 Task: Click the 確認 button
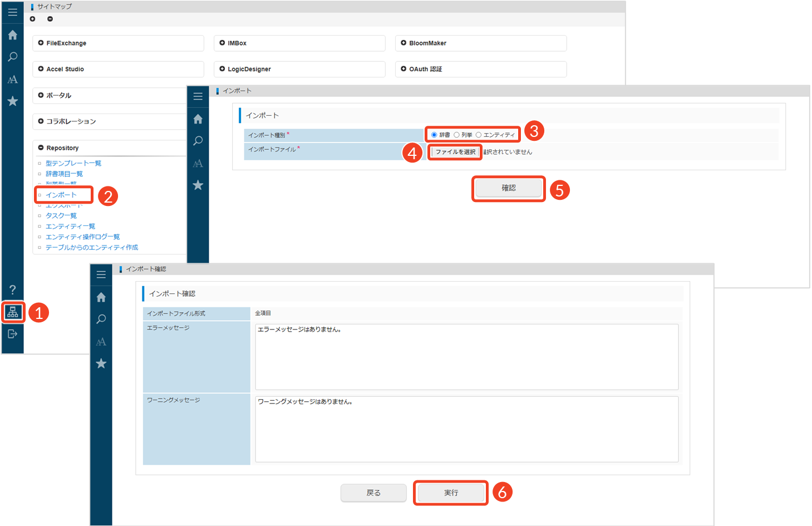coord(508,188)
